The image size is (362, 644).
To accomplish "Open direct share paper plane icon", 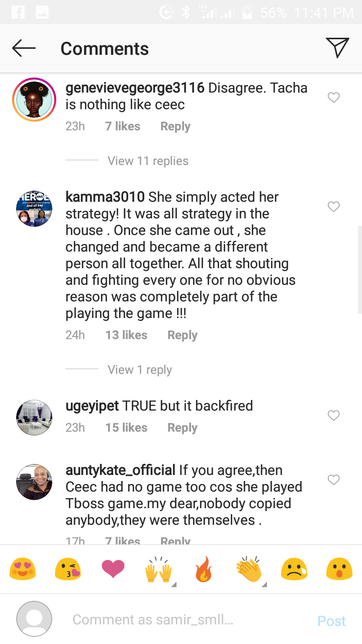I will click(337, 48).
